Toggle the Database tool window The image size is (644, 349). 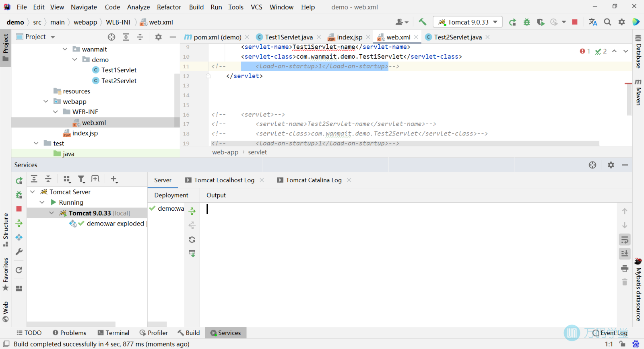coord(638,51)
